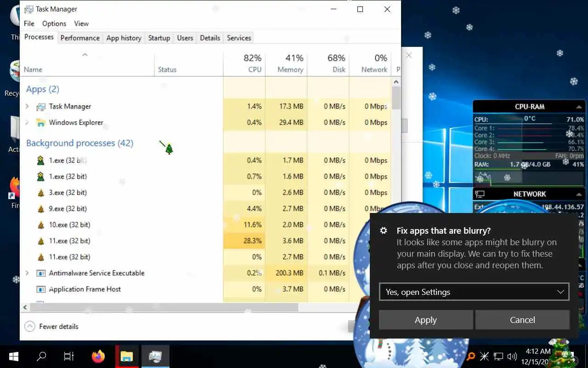Open the 'Yes, open Settings' dropdown

[x=474, y=292]
